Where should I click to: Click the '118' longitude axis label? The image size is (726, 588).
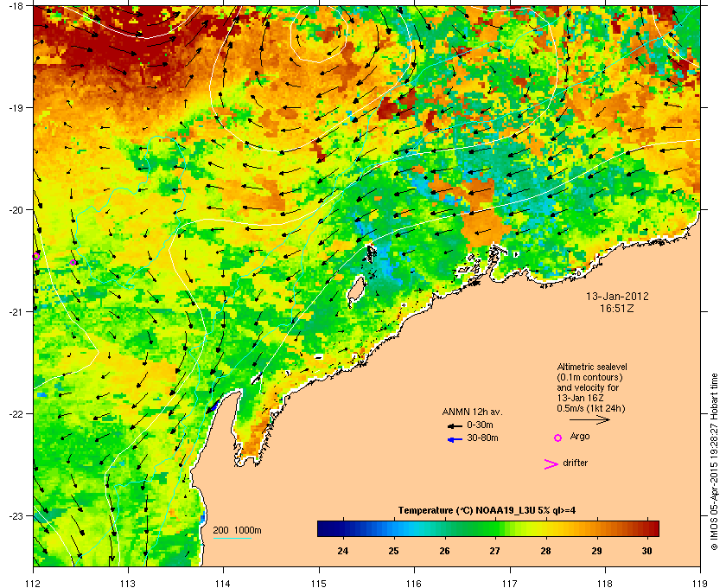pyautogui.click(x=605, y=583)
